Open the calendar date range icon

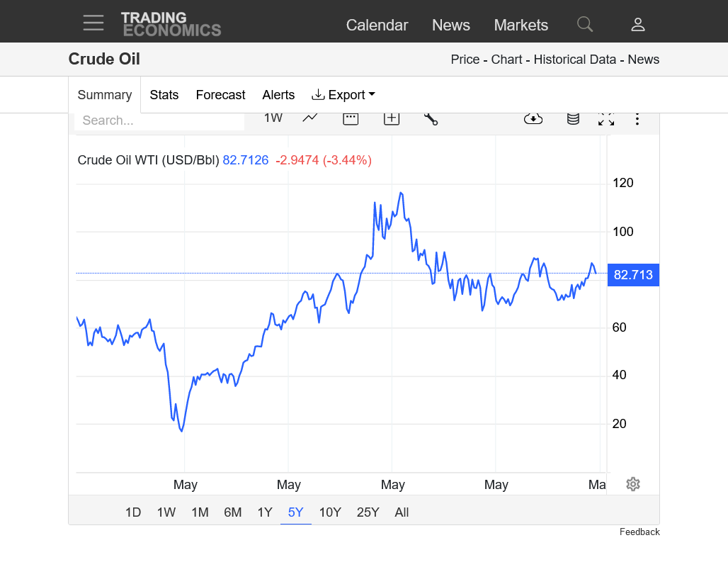pyautogui.click(x=351, y=119)
